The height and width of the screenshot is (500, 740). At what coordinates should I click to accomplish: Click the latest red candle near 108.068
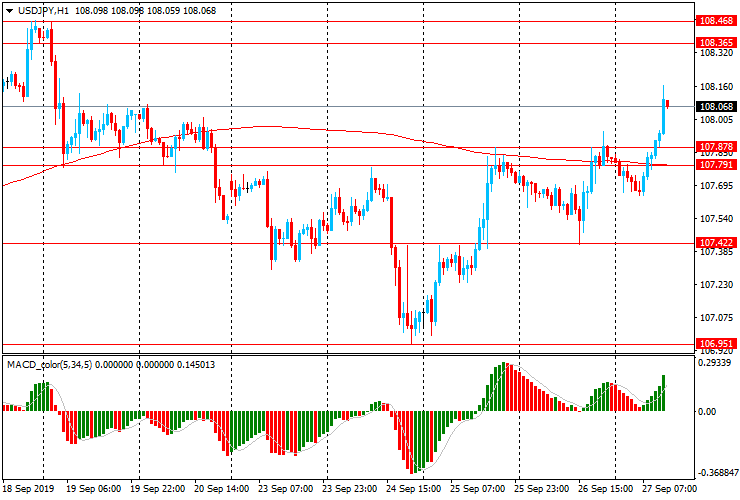pos(667,104)
